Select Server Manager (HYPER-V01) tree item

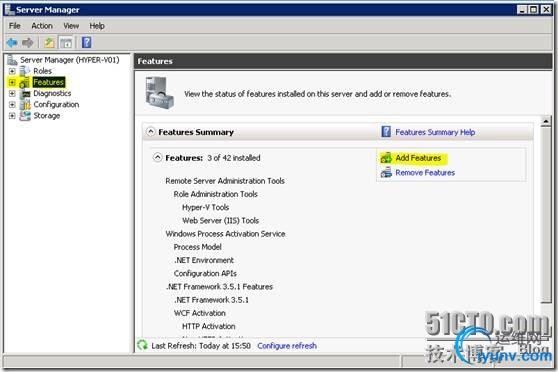[70, 60]
